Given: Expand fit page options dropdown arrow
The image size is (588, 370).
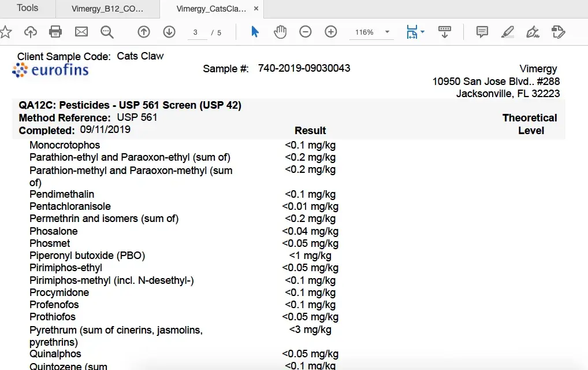Looking at the screenshot, I should 422,32.
